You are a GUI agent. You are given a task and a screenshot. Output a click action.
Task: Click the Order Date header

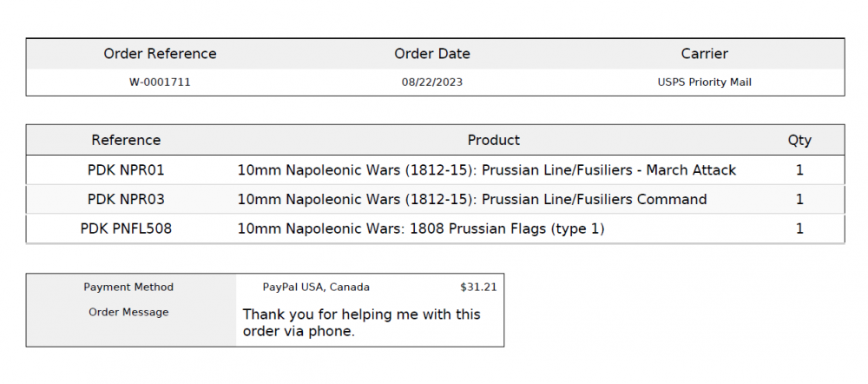(432, 54)
